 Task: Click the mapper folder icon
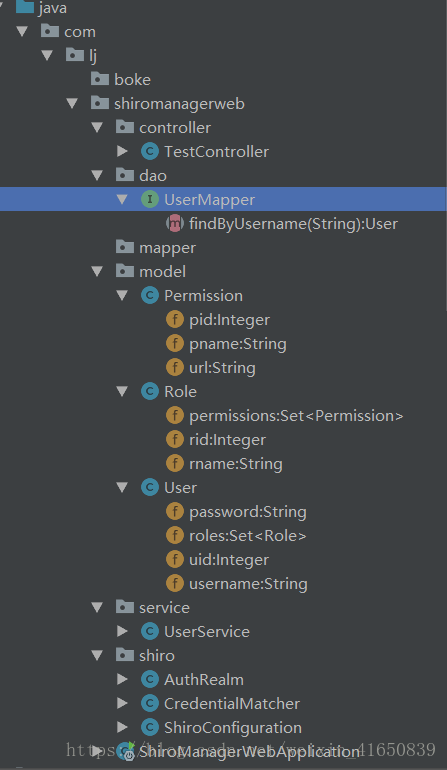coord(125,247)
